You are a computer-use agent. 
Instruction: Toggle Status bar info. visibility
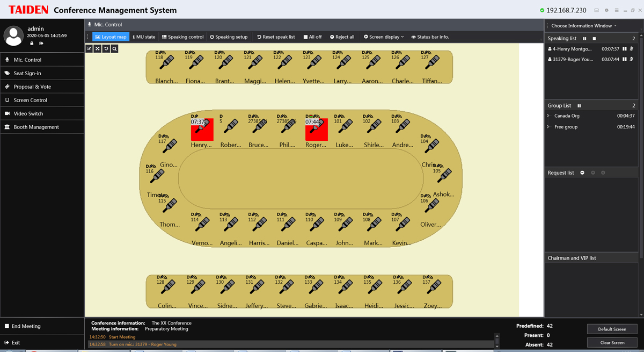coord(430,37)
